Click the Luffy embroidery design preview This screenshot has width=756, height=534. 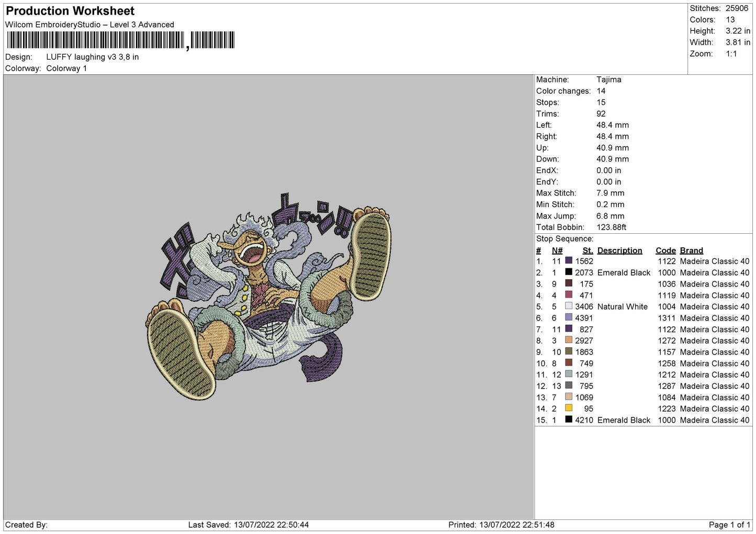pyautogui.click(x=268, y=297)
